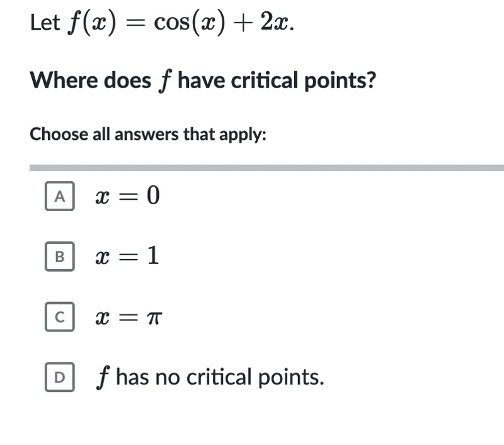Click the italic f in option D
The image size is (504, 445).
pyautogui.click(x=103, y=378)
